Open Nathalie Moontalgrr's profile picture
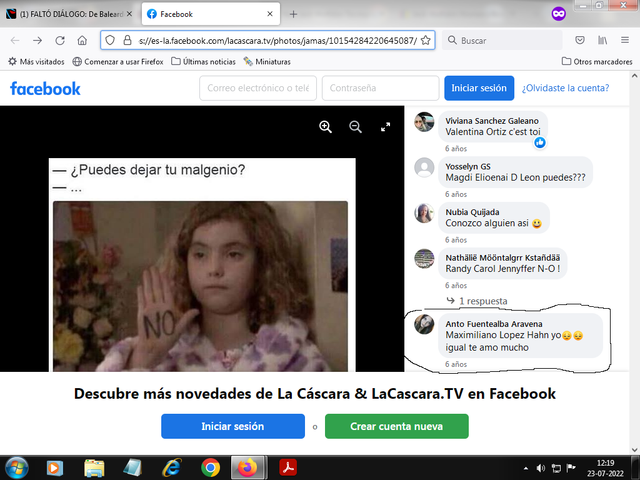Screen dimensions: 640x480 (424, 259)
